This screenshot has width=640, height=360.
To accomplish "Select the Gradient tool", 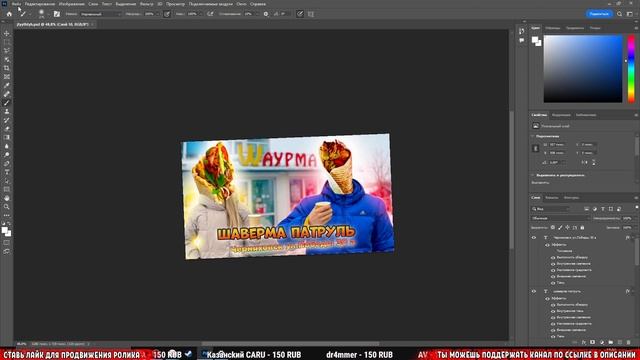I will [x=7, y=137].
